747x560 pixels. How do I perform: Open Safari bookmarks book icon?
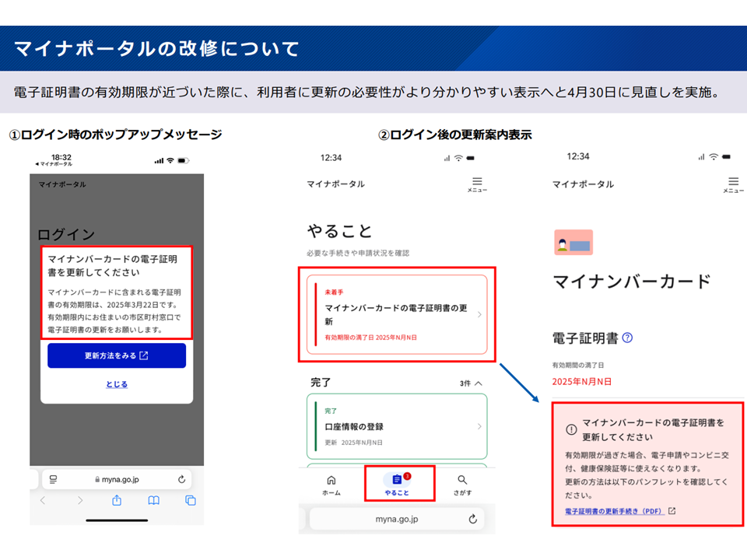click(153, 500)
